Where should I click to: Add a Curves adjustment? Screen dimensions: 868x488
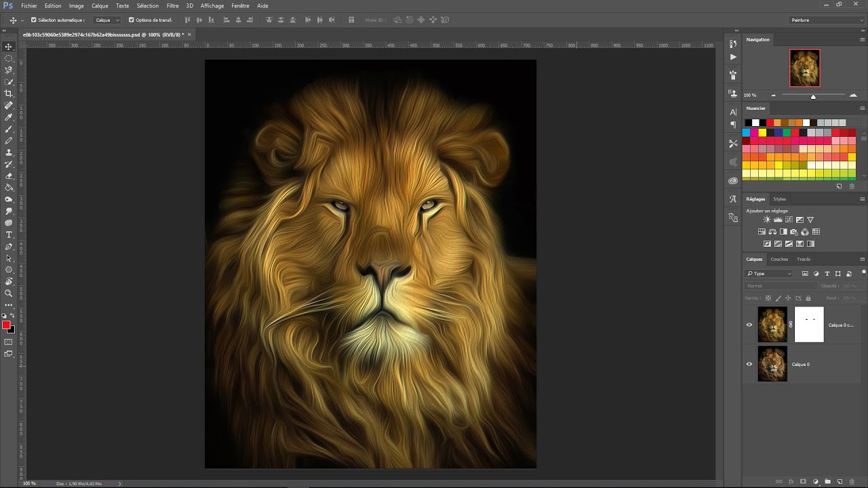pos(789,220)
